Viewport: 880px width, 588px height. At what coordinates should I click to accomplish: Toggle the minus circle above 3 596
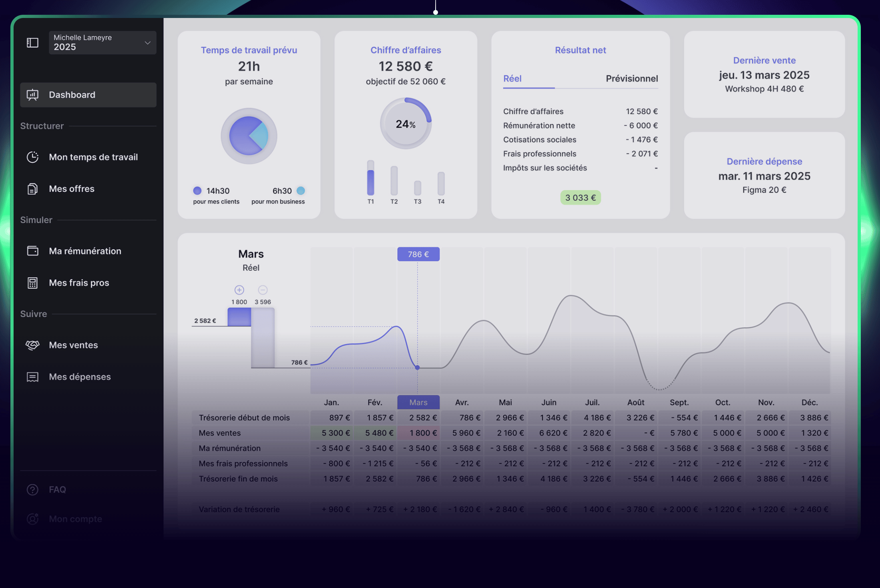[263, 290]
